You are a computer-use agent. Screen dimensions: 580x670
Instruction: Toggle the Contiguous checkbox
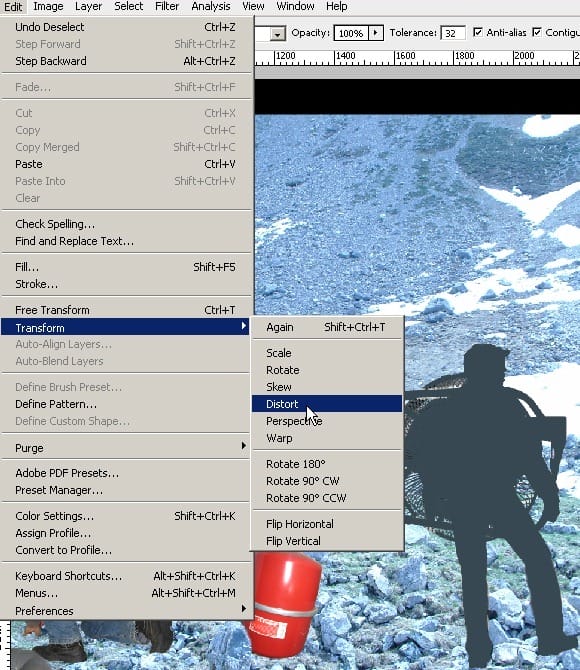coord(537,32)
